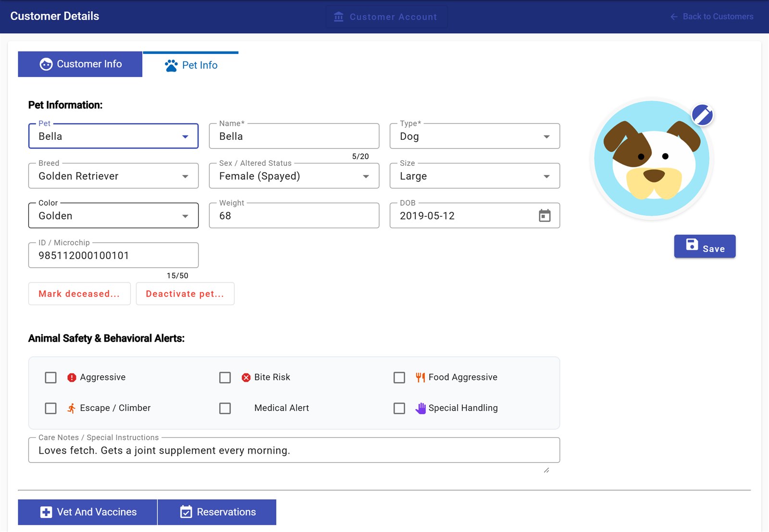
Task: Open the Size dropdown showing Large
Action: (x=475, y=176)
